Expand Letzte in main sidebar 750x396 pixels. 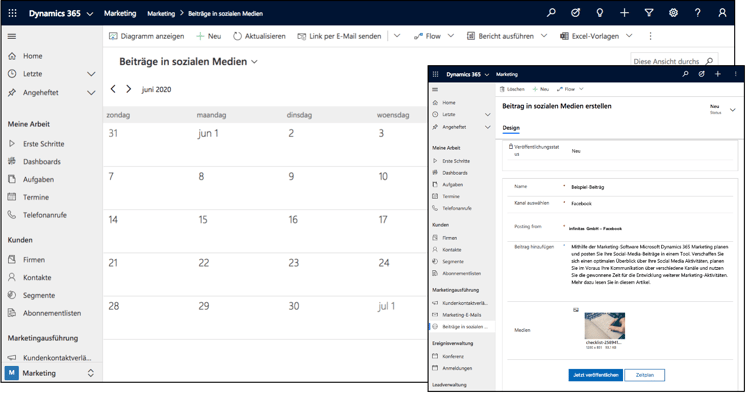coord(91,74)
